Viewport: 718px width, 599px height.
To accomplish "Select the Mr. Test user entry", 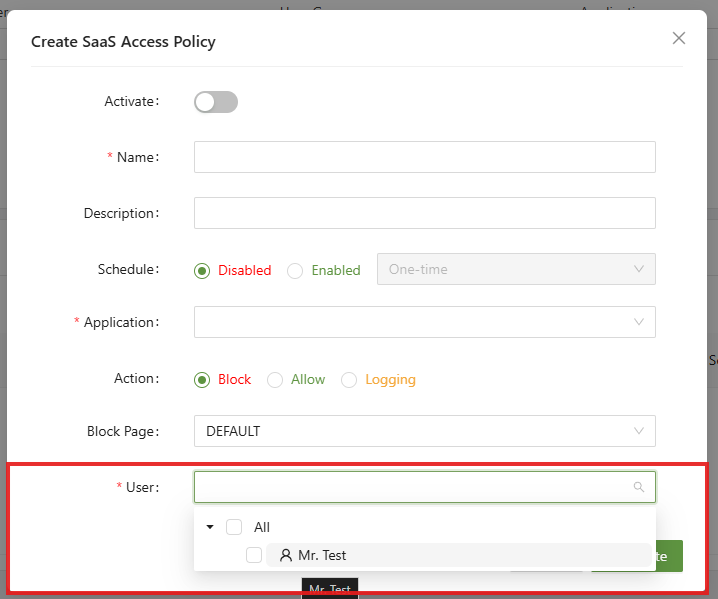I will 321,555.
